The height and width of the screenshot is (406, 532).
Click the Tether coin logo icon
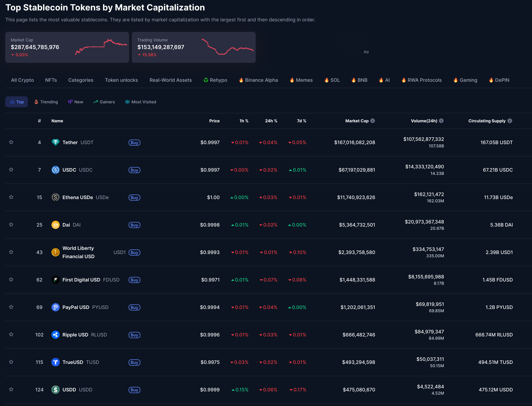55,142
